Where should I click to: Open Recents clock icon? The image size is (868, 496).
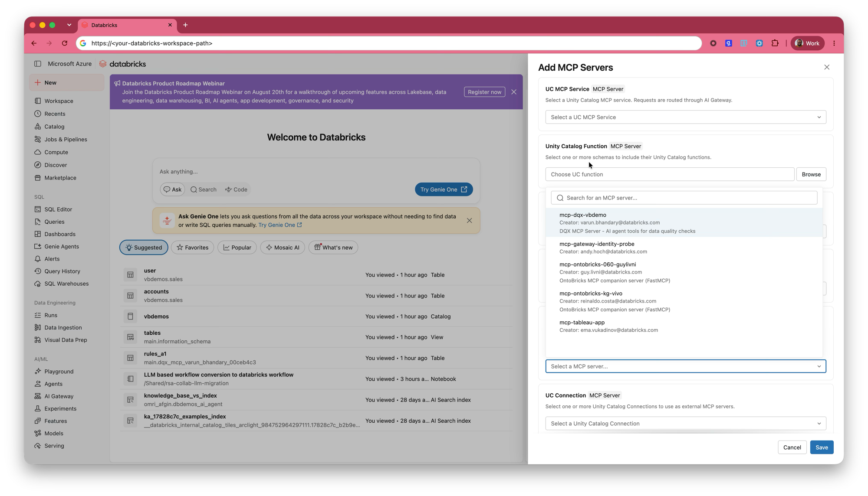[38, 114]
